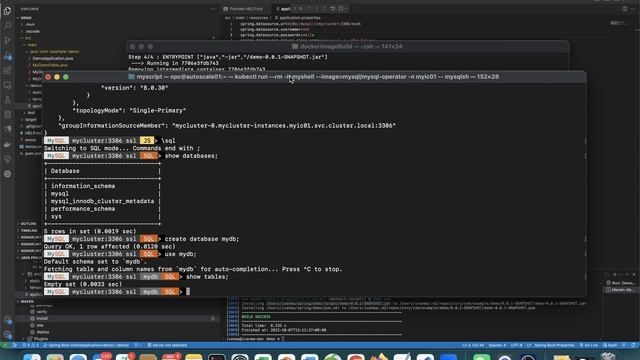Screen dimensions: 640x360
Task: Open the Search view in the activity bar
Action: [7, 25]
